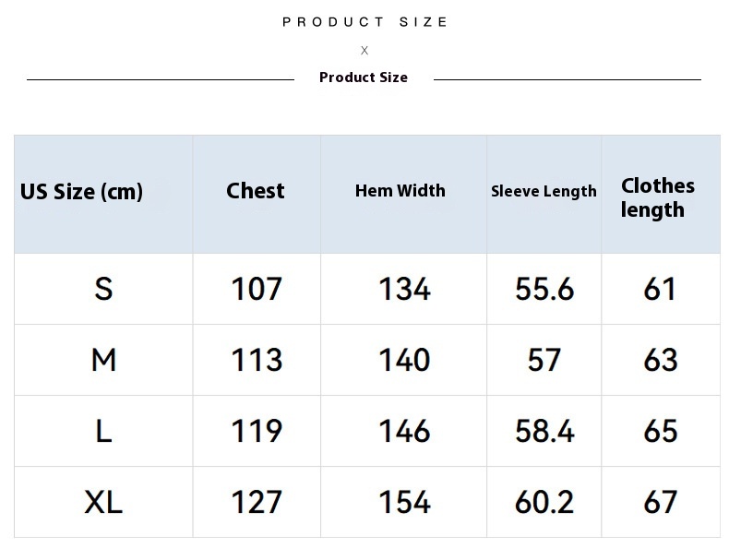Click hem width value 140 for size M
729x560 pixels.
tap(404, 360)
